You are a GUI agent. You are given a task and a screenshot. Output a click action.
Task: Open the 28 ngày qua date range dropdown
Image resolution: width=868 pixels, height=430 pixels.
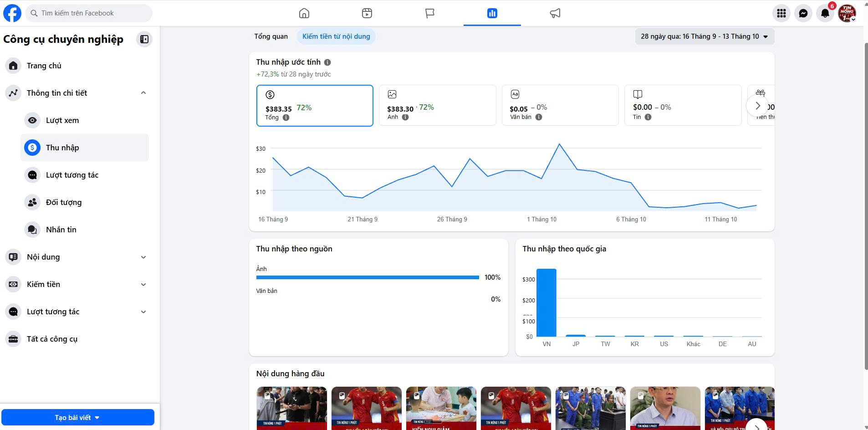tap(705, 36)
